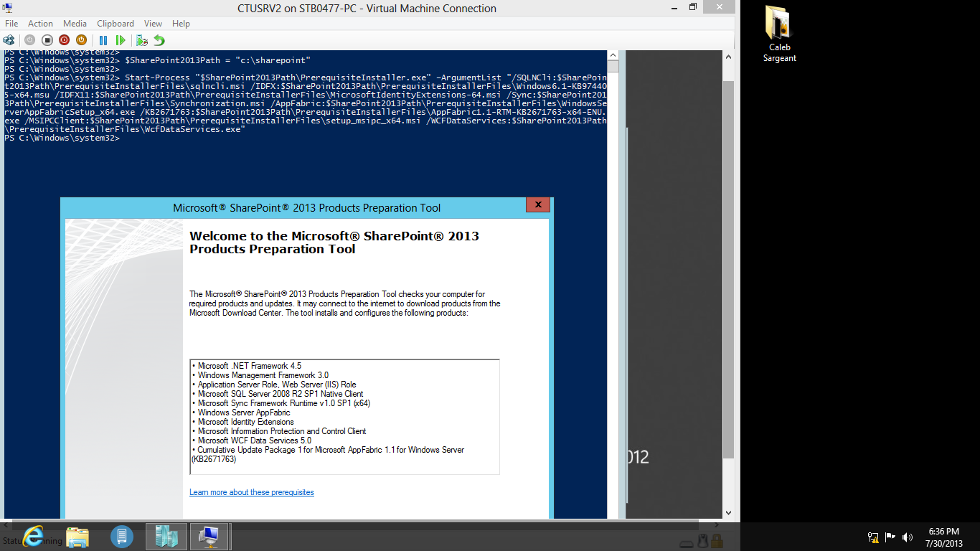
Task: Click 'Application Server Role, Web Server (IIS) Role'
Action: 277,385
